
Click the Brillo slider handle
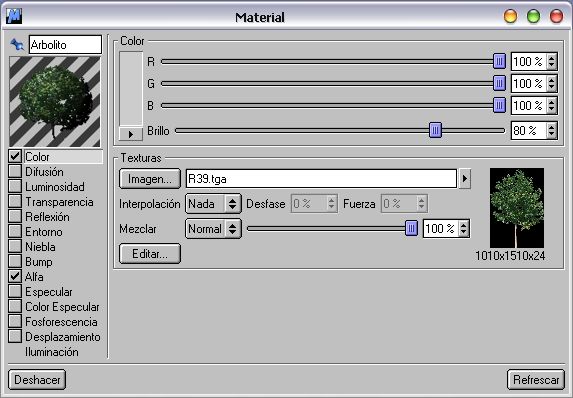[435, 130]
